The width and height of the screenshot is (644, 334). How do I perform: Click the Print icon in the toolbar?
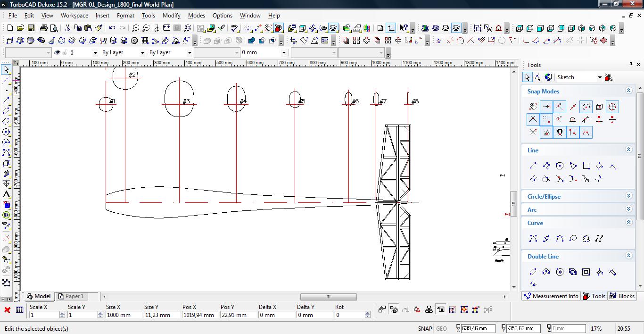44,28
